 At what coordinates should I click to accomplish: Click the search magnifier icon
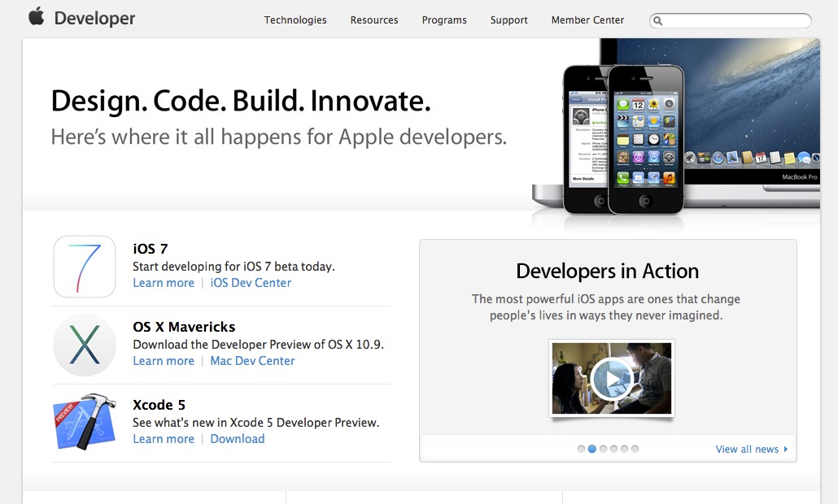658,21
